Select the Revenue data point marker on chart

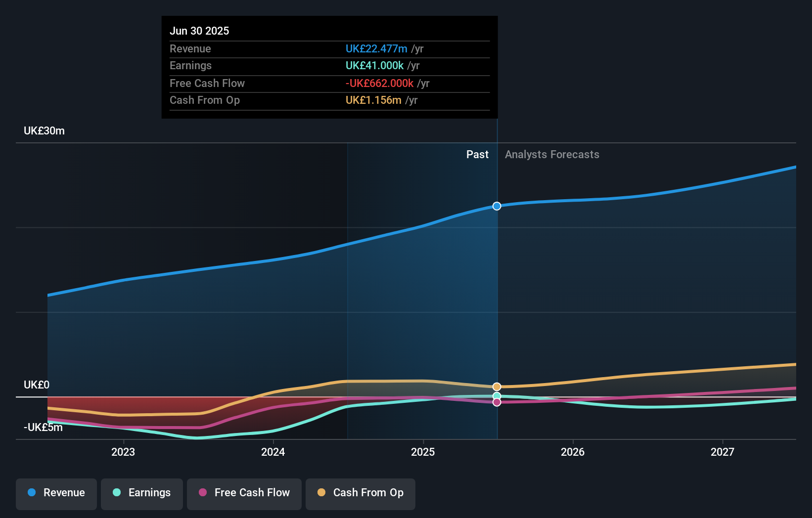pos(496,206)
